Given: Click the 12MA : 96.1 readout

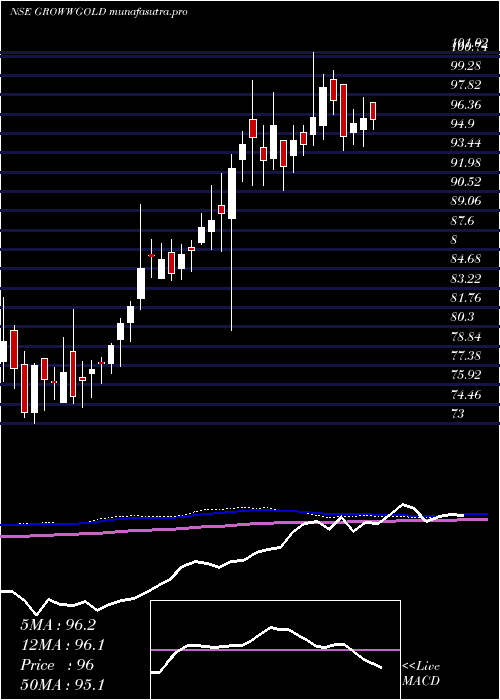Looking at the screenshot, I should [x=62, y=645].
